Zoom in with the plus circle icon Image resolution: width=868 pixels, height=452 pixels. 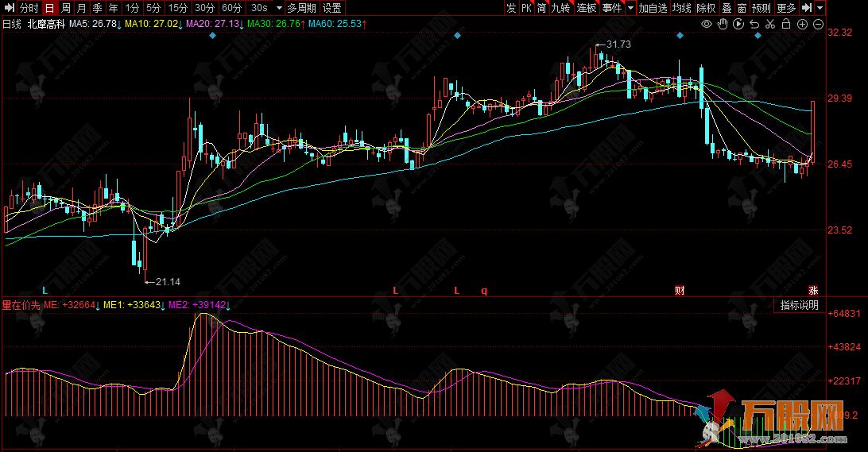(802, 25)
